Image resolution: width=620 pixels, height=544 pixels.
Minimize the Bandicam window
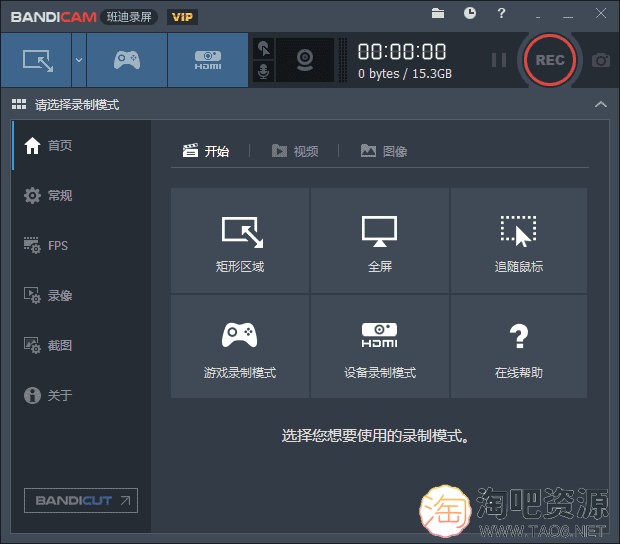pyautogui.click(x=568, y=17)
